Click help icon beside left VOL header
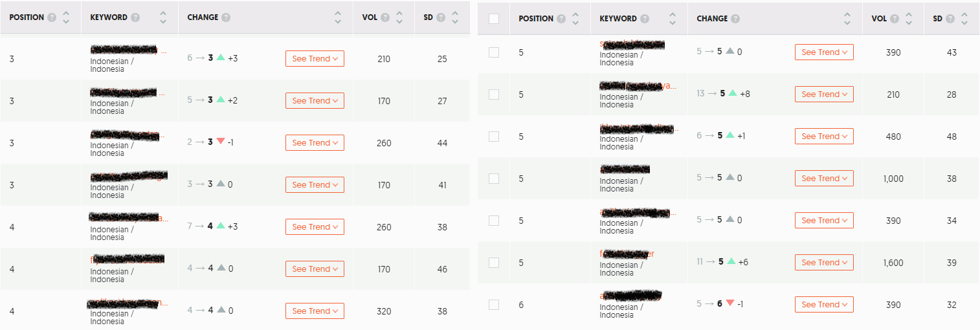 [385, 17]
